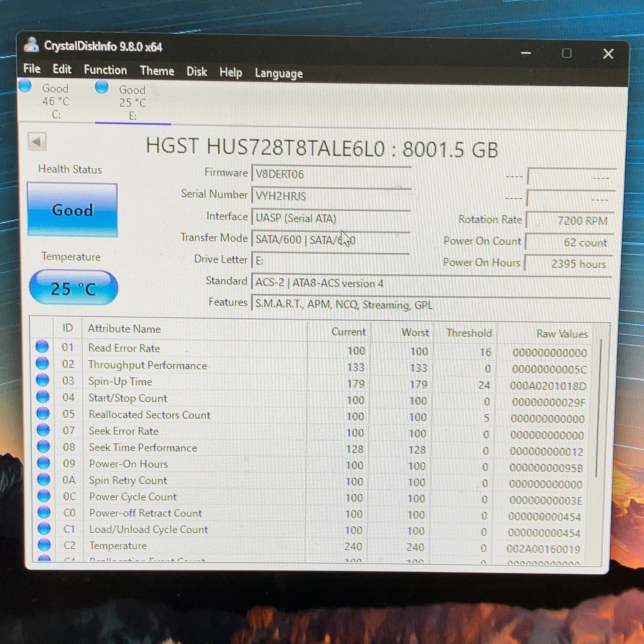Click the Start/Stop Count status orb
This screenshot has height=644, width=644.
[x=43, y=396]
